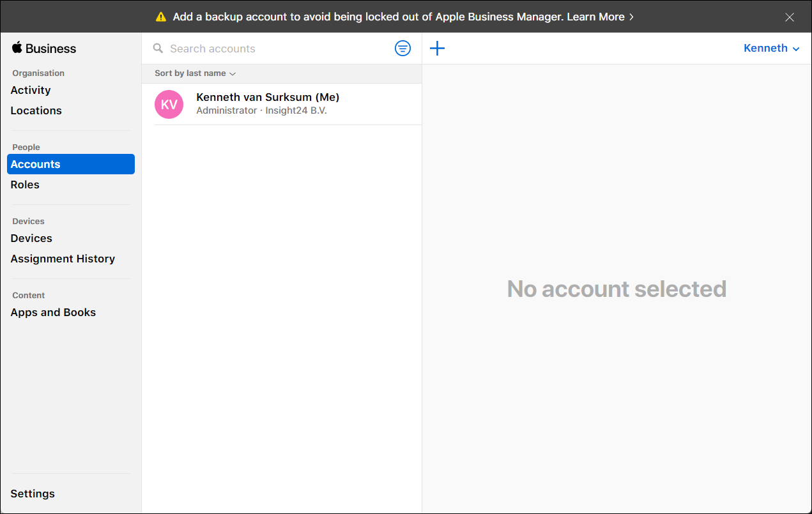Navigate to Devices

pyautogui.click(x=31, y=238)
